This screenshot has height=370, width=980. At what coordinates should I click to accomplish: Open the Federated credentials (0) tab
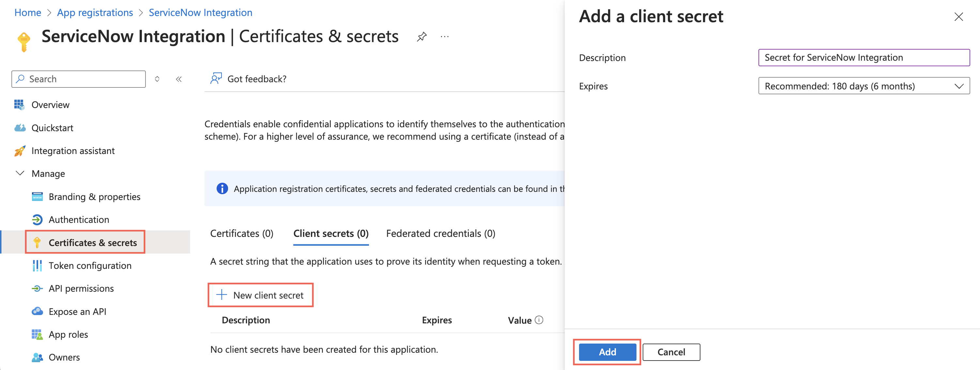(x=440, y=233)
